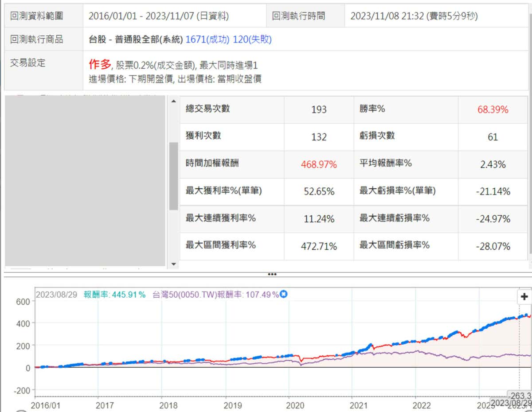Click the 回測執行時間 value 2023/11/08 21:32
Image resolution: width=532 pixels, height=412 pixels.
tap(414, 16)
